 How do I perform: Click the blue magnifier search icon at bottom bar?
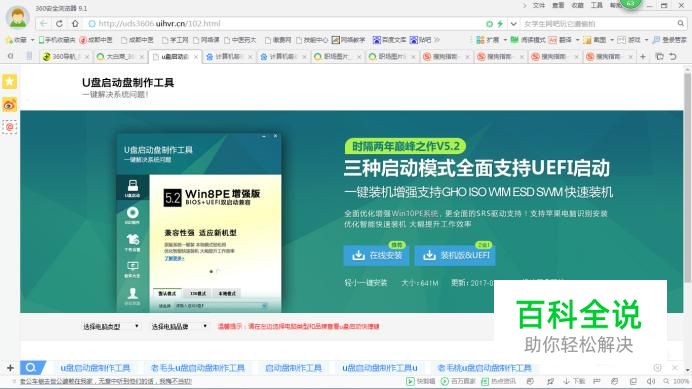coord(32,367)
